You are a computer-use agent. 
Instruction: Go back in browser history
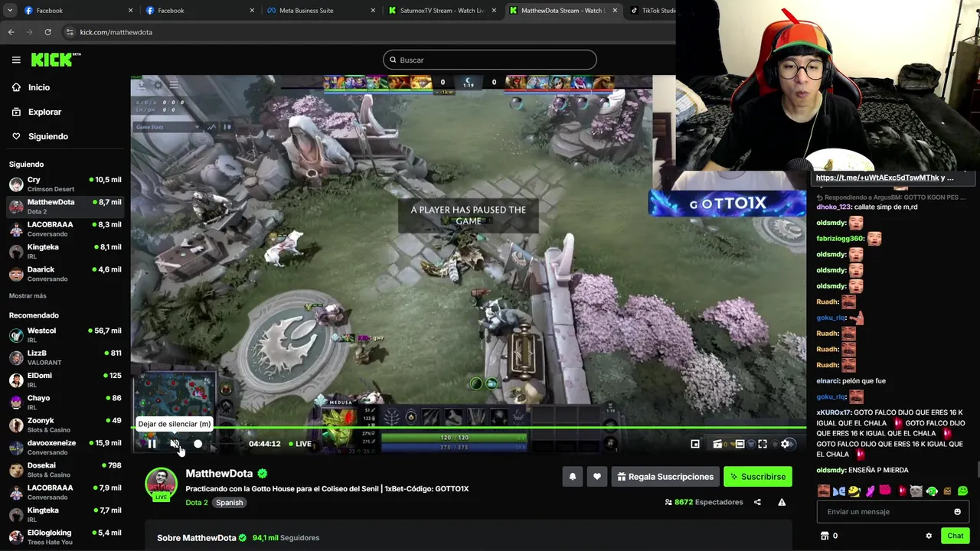pos(11,32)
